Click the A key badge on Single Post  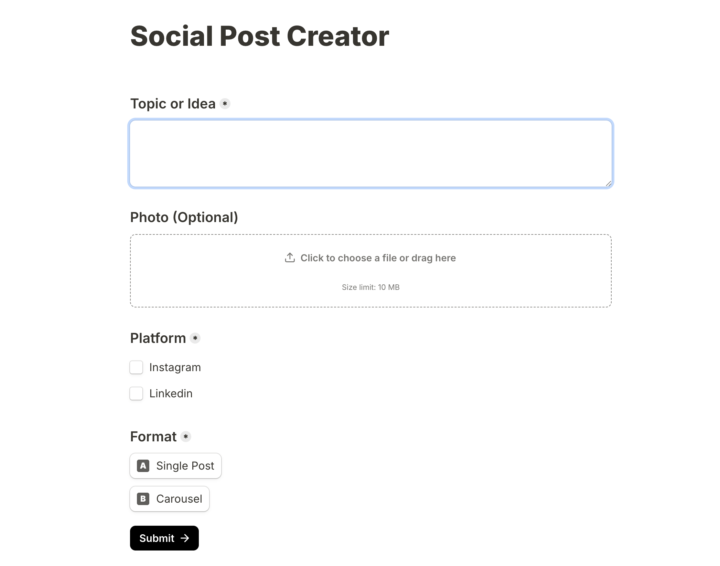pos(143,466)
